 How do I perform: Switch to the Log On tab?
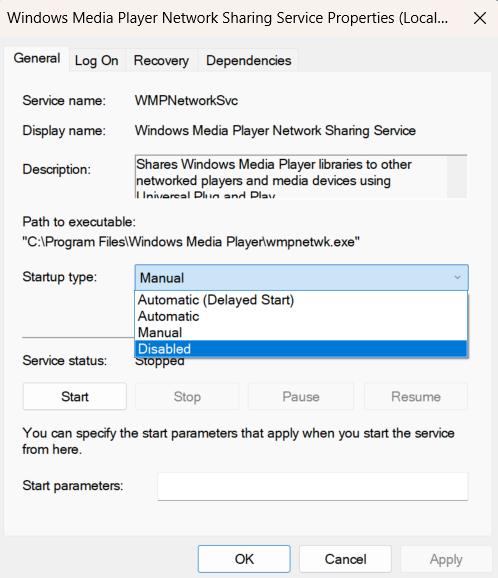(x=97, y=60)
